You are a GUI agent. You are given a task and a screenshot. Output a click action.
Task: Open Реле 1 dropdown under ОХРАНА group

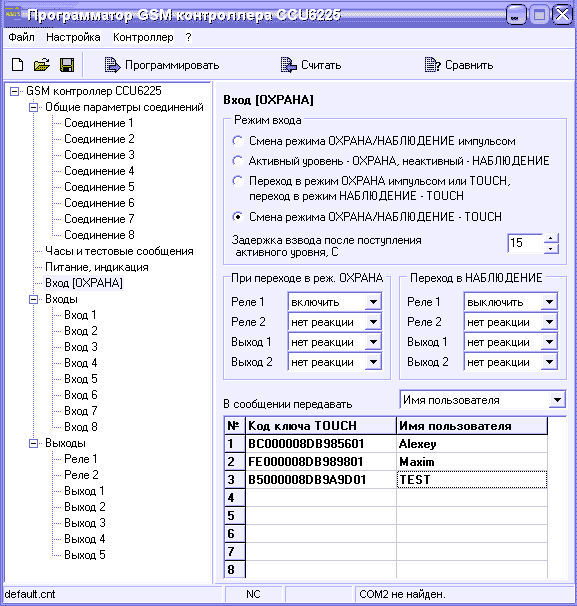pos(373,302)
